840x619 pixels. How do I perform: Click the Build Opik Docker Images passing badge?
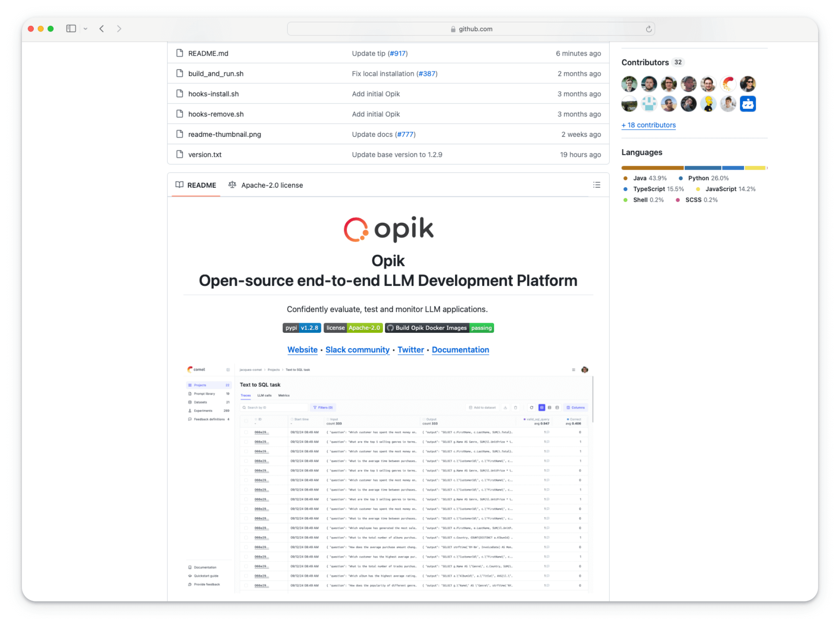[439, 328]
